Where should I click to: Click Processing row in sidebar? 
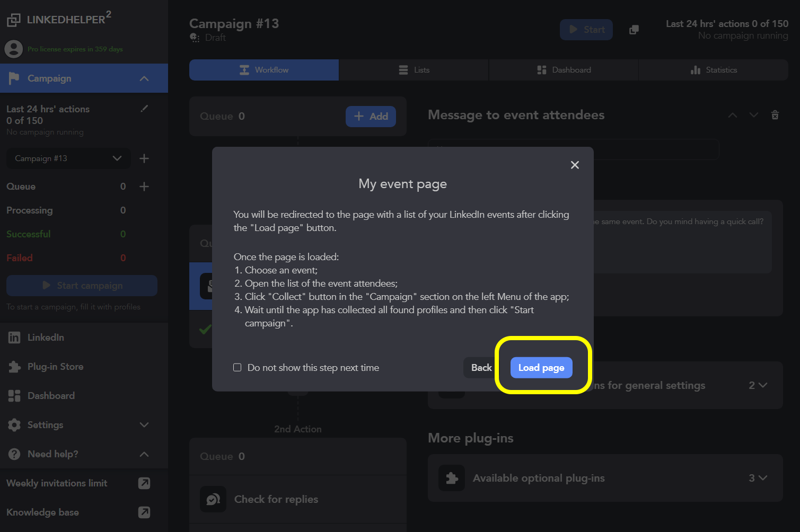coord(66,210)
